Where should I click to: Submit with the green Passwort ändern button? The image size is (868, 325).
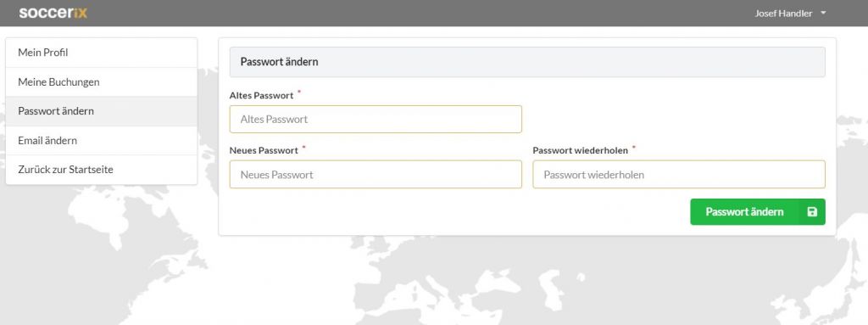(x=757, y=212)
